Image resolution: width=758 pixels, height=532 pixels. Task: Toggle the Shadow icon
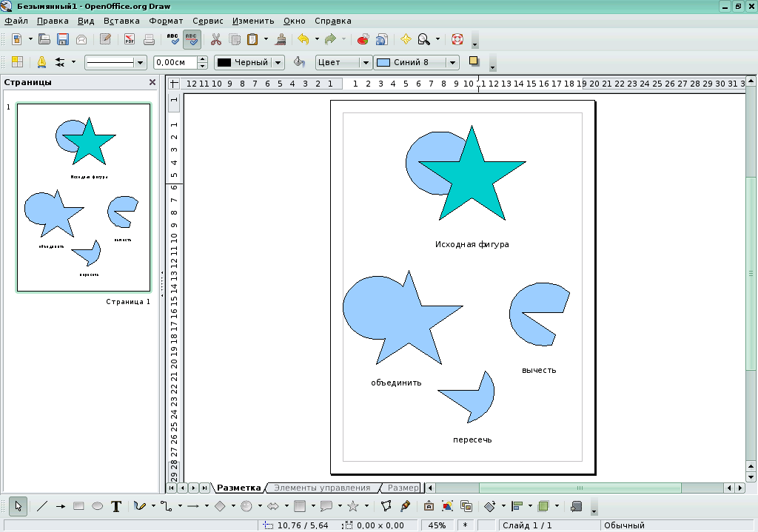(x=474, y=61)
